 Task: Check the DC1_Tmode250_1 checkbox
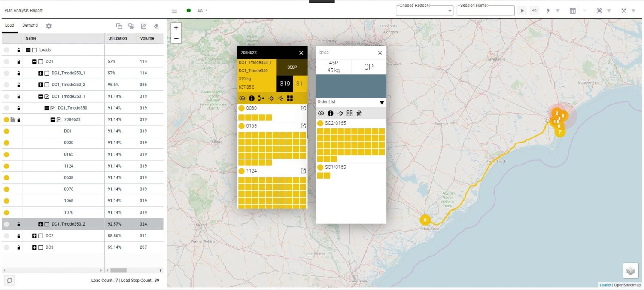point(47,73)
